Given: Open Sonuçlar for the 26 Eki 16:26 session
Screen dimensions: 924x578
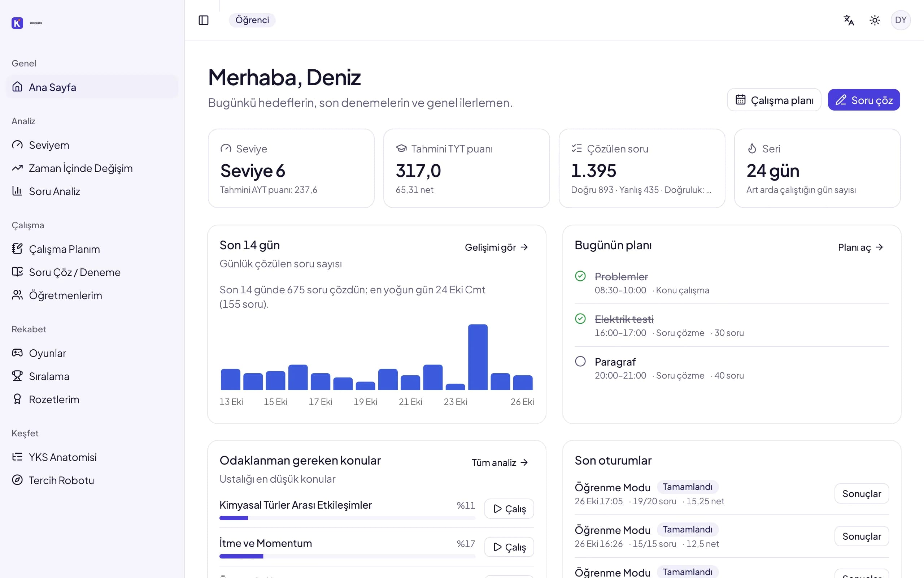Looking at the screenshot, I should 862,536.
